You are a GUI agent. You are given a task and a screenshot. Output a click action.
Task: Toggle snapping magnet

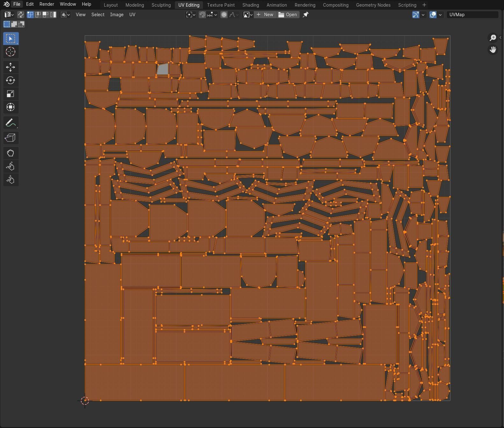(x=202, y=15)
